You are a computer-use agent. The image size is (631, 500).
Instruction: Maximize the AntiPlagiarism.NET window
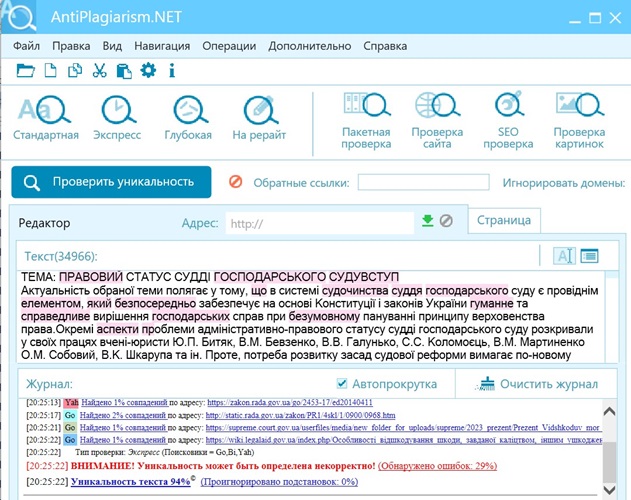[x=595, y=18]
